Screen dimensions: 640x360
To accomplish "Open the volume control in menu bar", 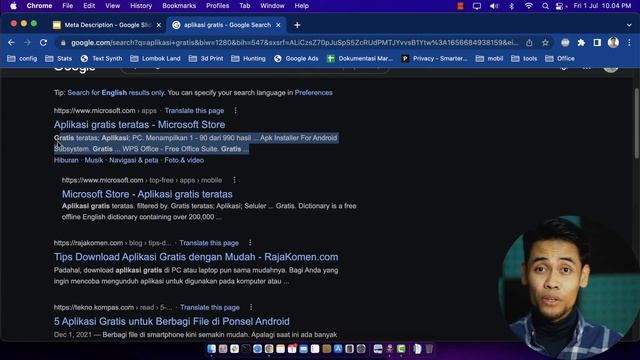I will coord(494,6).
